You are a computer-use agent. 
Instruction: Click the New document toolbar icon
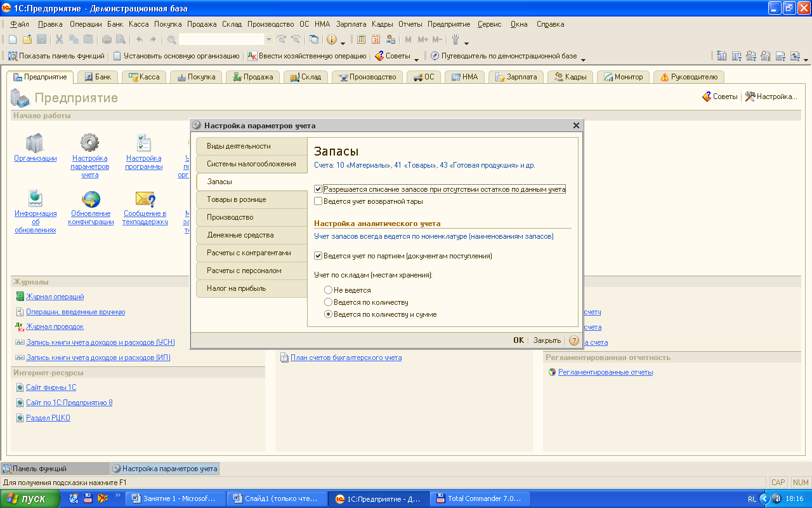[x=13, y=39]
